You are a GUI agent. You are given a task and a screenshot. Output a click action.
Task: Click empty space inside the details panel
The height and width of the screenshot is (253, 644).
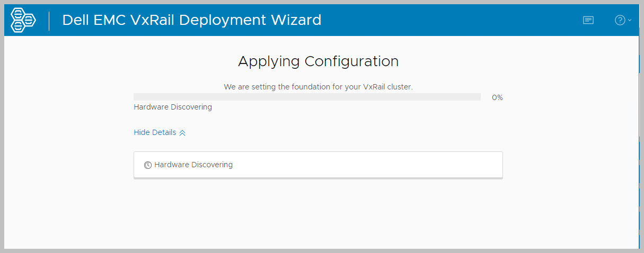pyautogui.click(x=371, y=165)
